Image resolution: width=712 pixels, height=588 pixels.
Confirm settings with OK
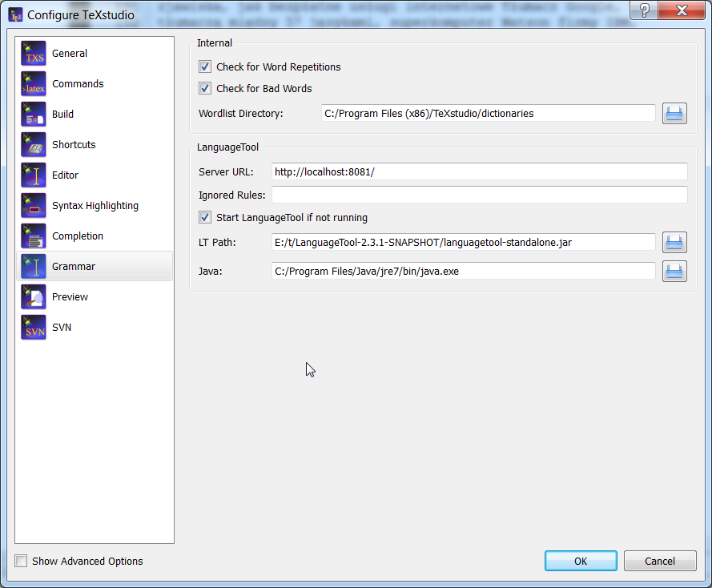(581, 561)
